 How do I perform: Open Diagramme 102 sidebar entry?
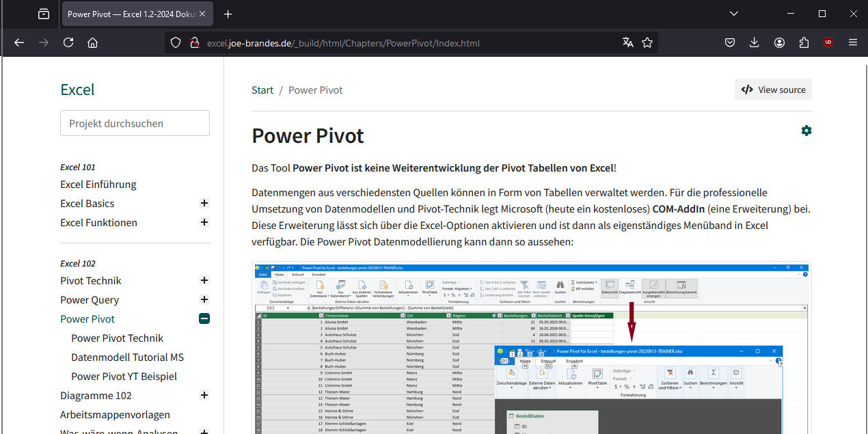point(96,396)
